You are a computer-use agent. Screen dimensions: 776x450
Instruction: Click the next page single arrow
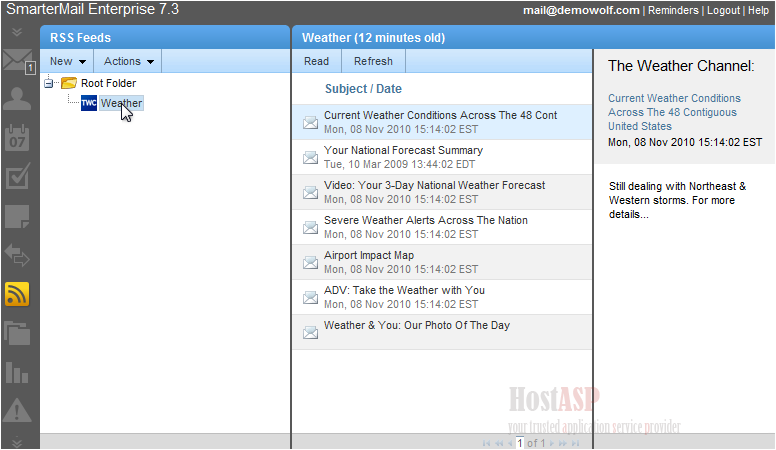pyautogui.click(x=552, y=444)
